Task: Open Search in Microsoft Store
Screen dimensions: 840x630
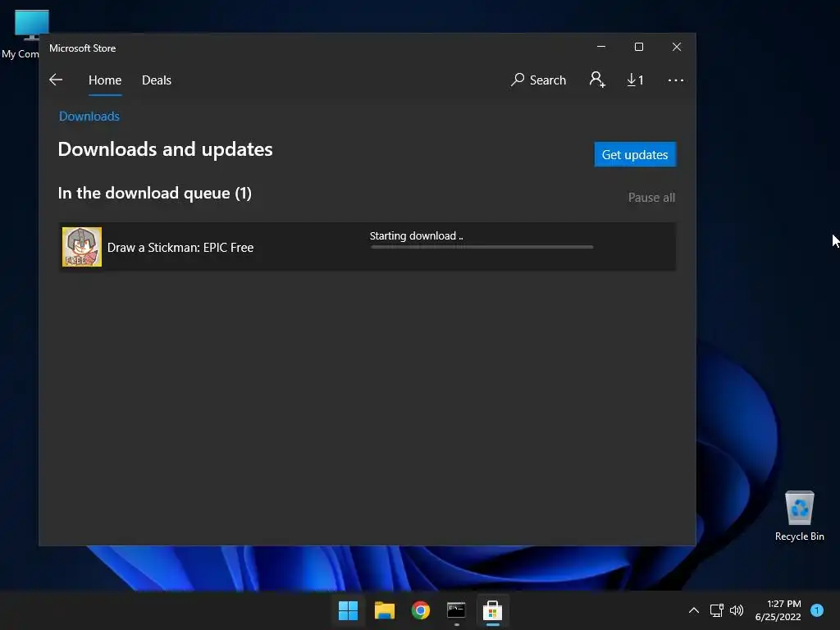Action: tap(538, 80)
